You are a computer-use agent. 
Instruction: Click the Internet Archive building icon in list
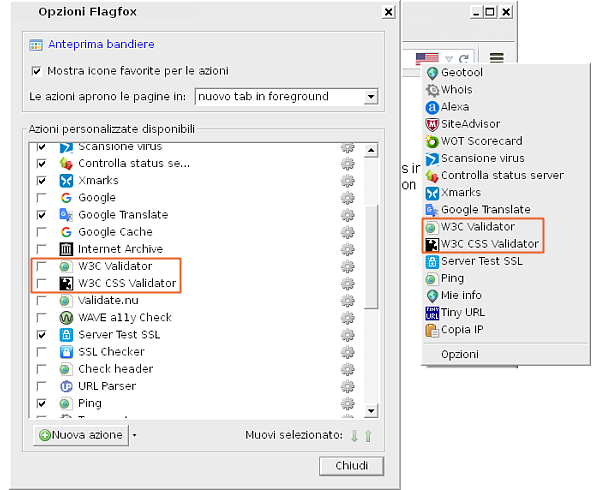pyautogui.click(x=66, y=249)
